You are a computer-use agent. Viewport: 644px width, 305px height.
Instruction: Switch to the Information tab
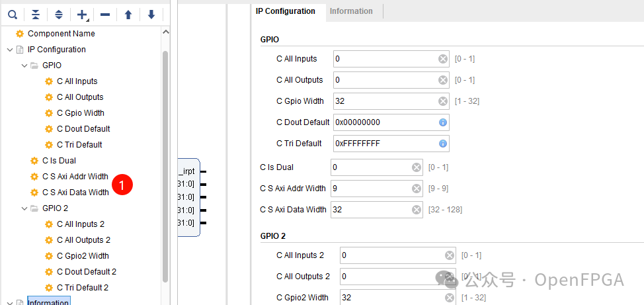351,11
